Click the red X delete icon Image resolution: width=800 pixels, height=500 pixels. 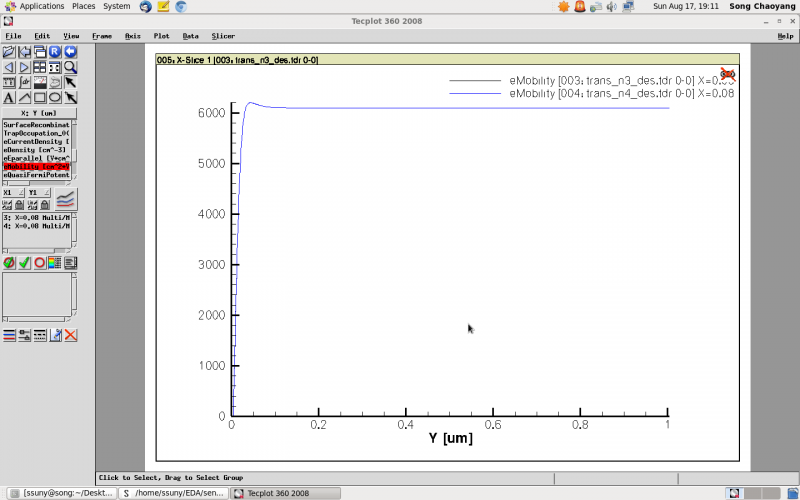(x=70, y=335)
